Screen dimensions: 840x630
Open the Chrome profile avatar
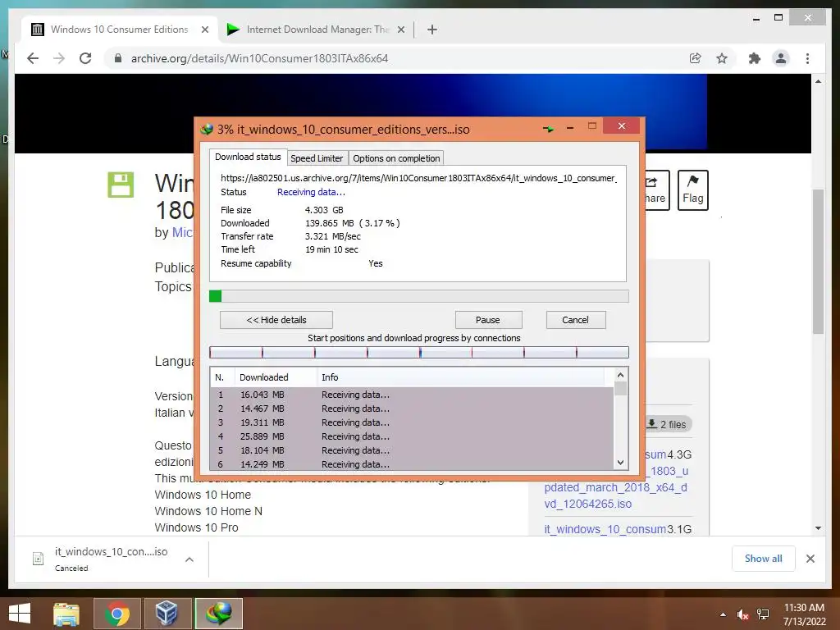(x=781, y=58)
